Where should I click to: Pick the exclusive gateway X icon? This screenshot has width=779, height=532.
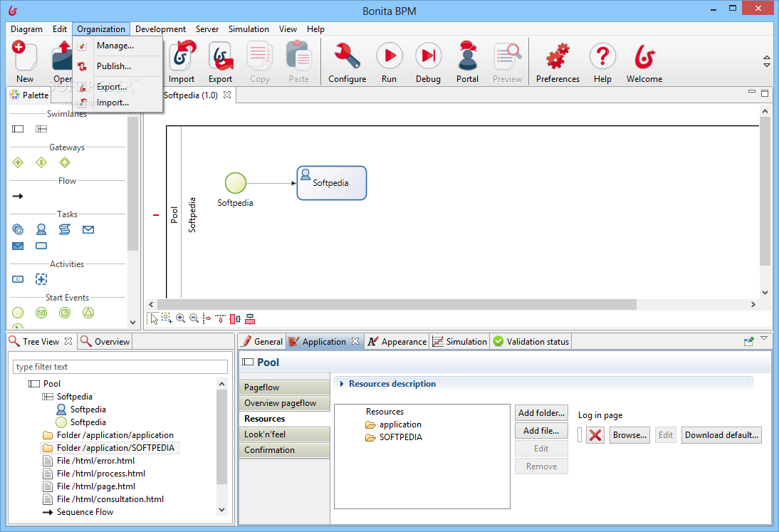point(41,162)
